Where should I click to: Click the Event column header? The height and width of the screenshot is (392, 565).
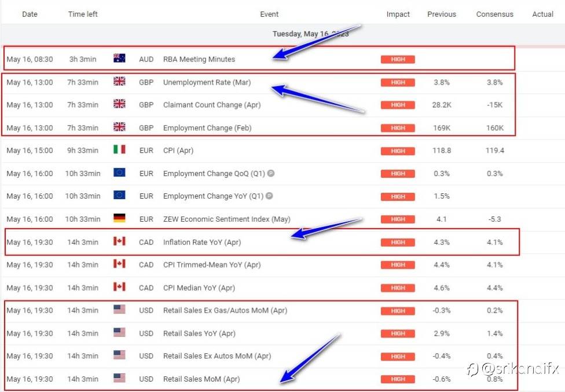(x=269, y=14)
